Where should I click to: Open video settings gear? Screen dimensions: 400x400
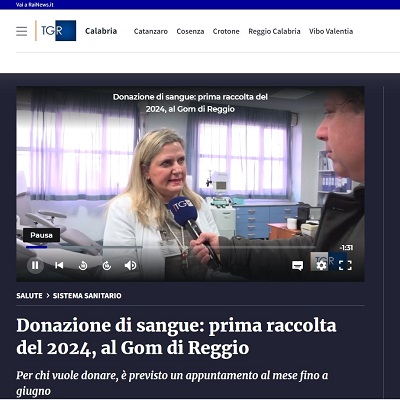pos(321,266)
